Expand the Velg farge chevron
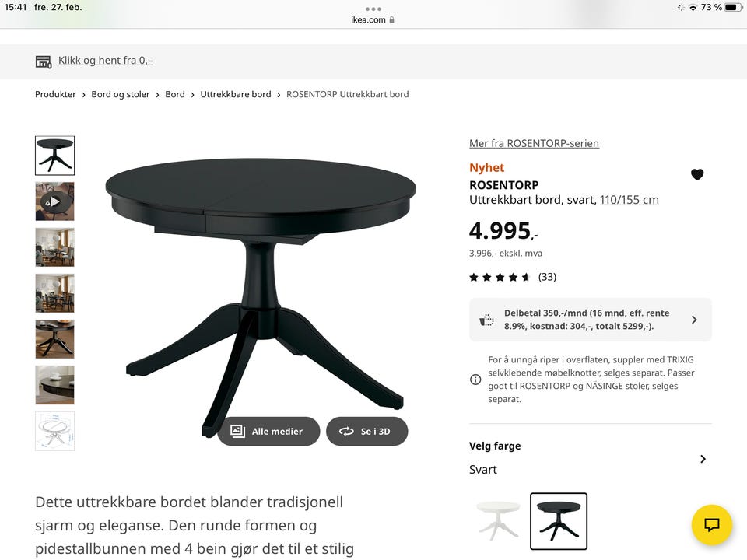The width and height of the screenshot is (747, 560). point(703,459)
